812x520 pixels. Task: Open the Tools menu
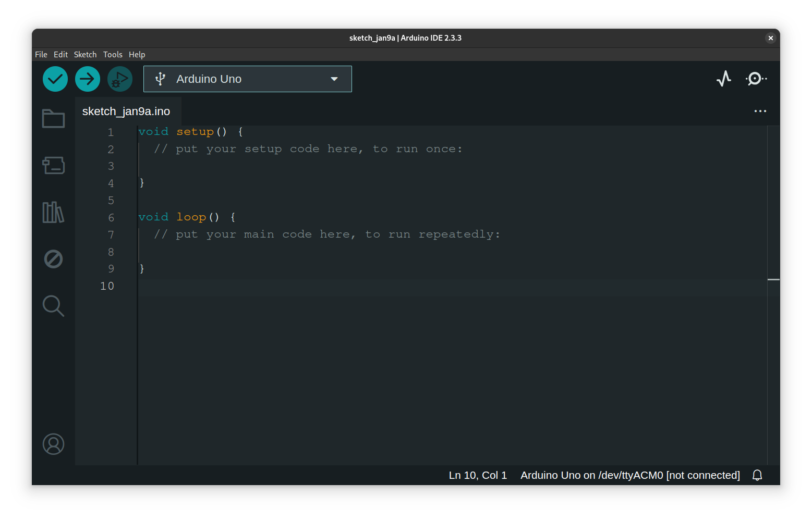click(x=113, y=54)
